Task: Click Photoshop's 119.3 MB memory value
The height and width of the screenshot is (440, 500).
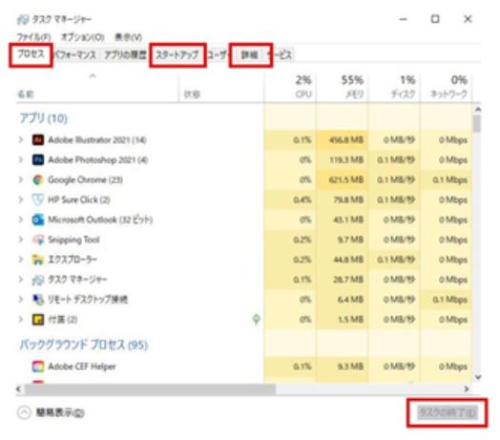Action: click(x=346, y=160)
